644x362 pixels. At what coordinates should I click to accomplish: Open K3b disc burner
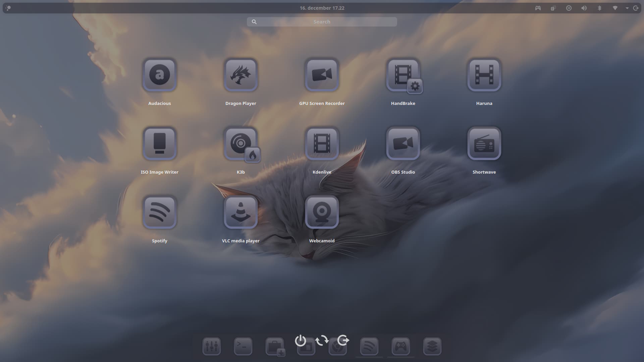pos(240,143)
